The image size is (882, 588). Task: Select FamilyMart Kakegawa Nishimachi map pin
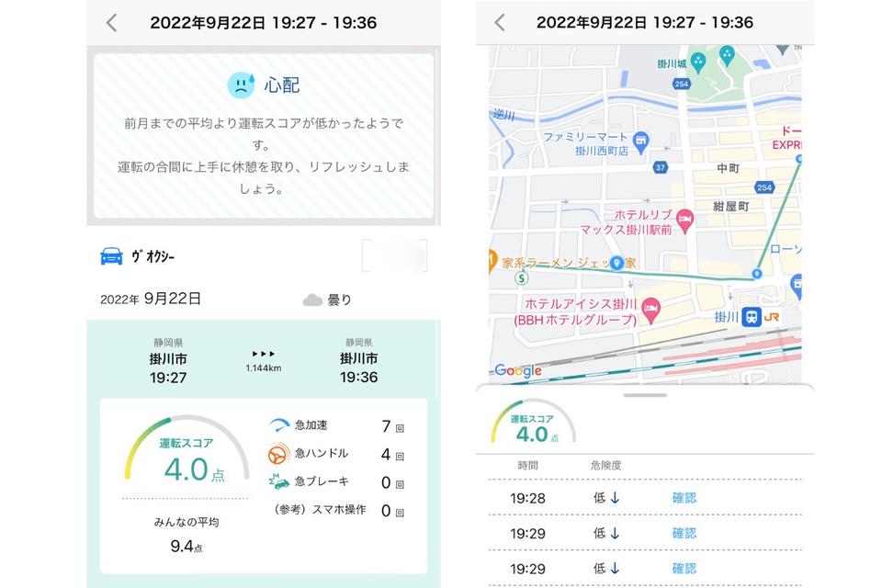pyautogui.click(x=640, y=141)
